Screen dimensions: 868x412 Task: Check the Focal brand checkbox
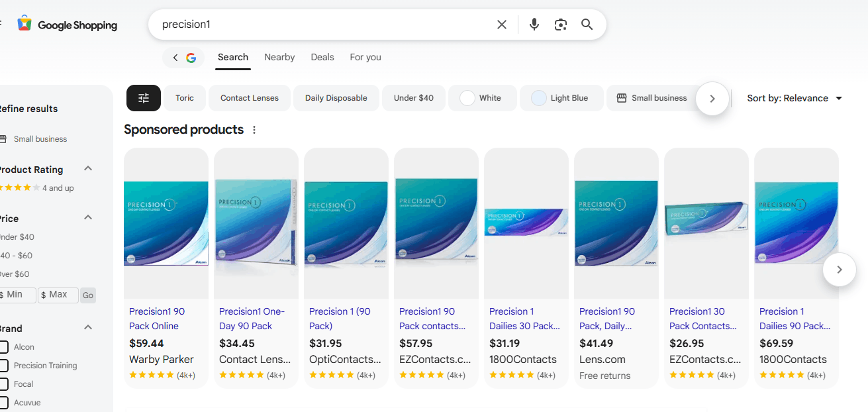pos(4,384)
